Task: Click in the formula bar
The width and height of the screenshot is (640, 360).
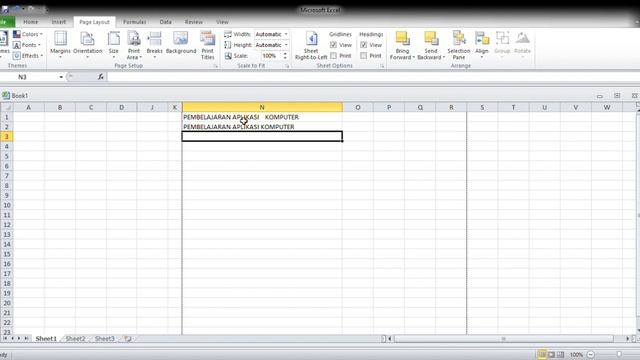Action: [372, 77]
